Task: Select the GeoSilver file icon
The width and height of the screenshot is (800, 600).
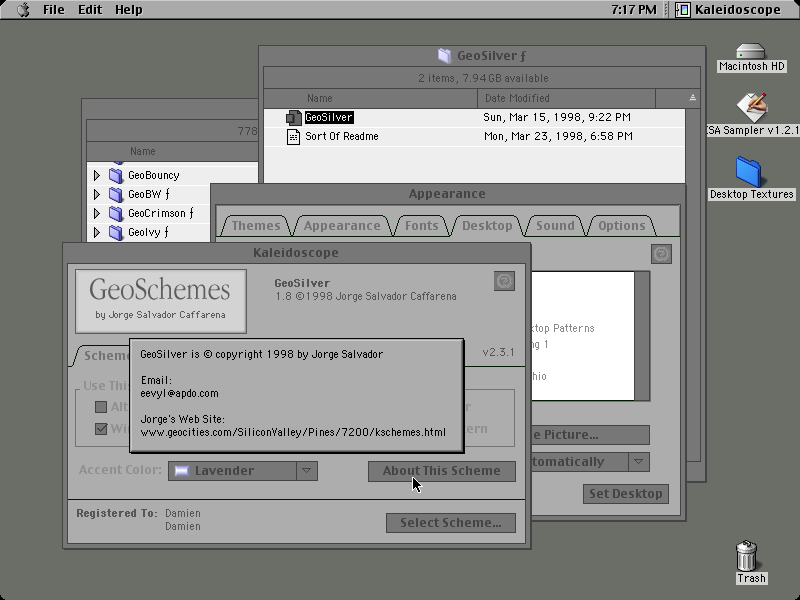Action: point(293,117)
